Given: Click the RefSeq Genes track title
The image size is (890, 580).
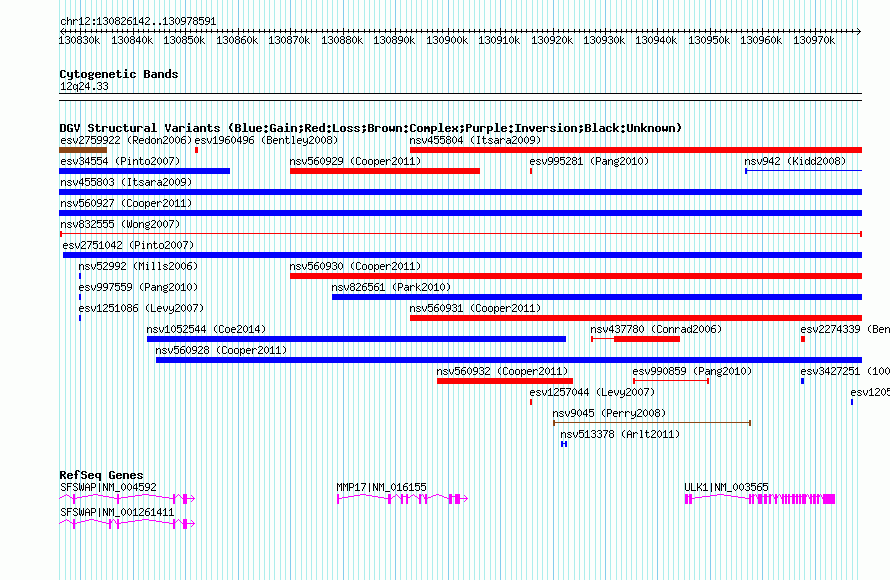Looking at the screenshot, I should tap(101, 475).
